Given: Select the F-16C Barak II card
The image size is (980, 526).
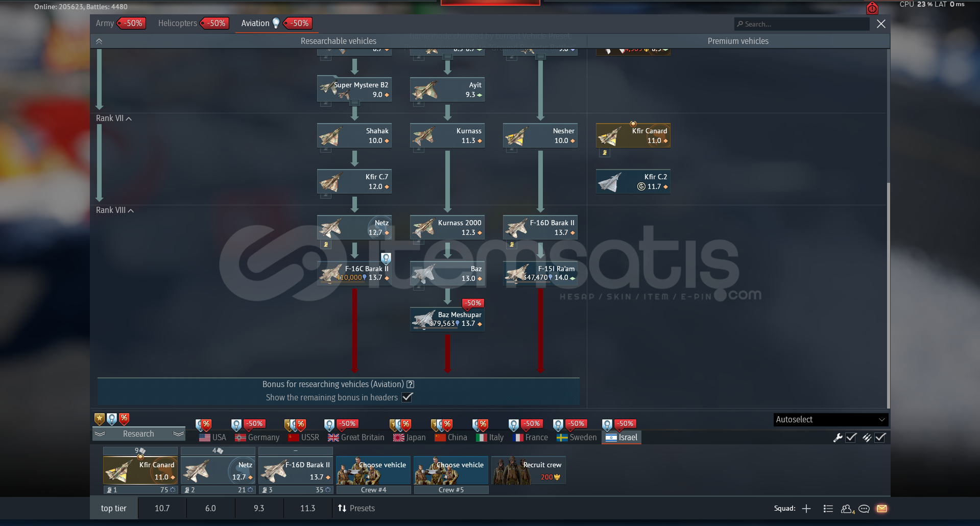Looking at the screenshot, I should [354, 273].
